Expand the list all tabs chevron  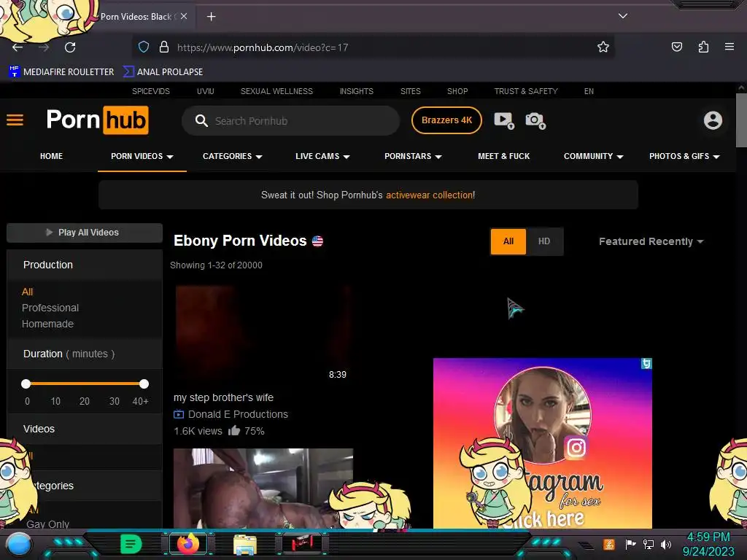click(x=623, y=16)
